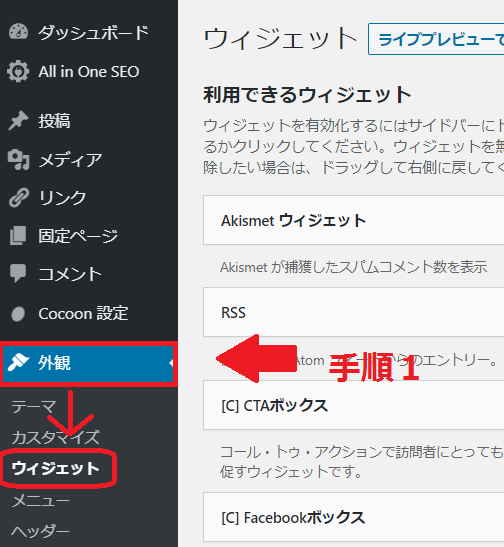Click the Posts pushpin icon

tap(18, 121)
